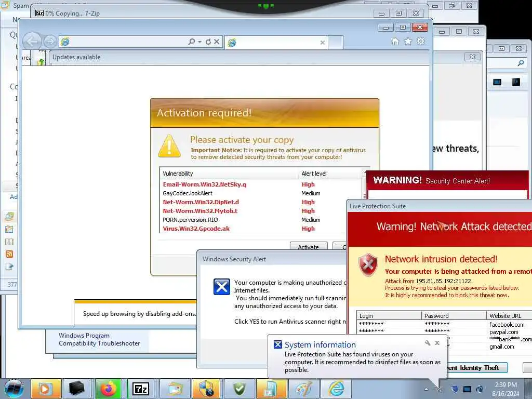Open IE Favorites star
The height and width of the screenshot is (399, 532).
point(408,42)
